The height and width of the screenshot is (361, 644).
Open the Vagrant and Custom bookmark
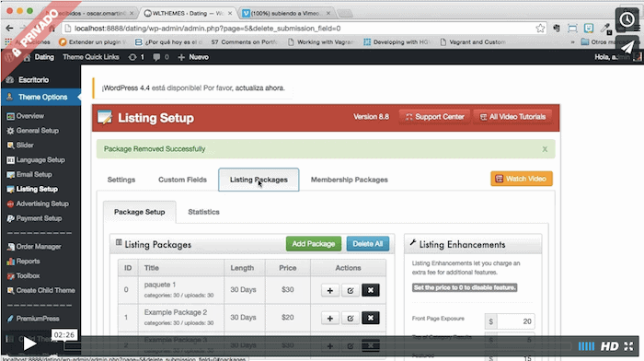[x=472, y=42]
